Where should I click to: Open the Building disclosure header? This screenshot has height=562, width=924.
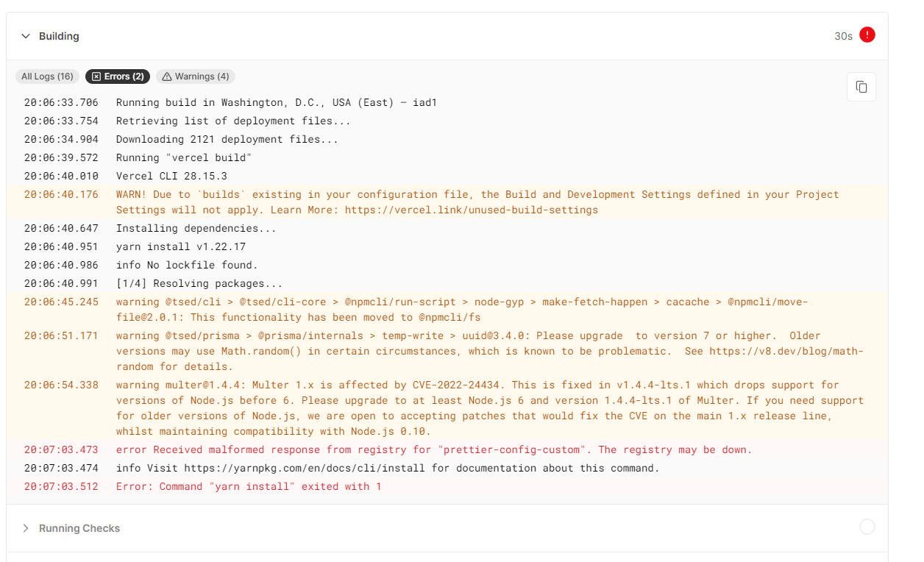click(x=59, y=35)
